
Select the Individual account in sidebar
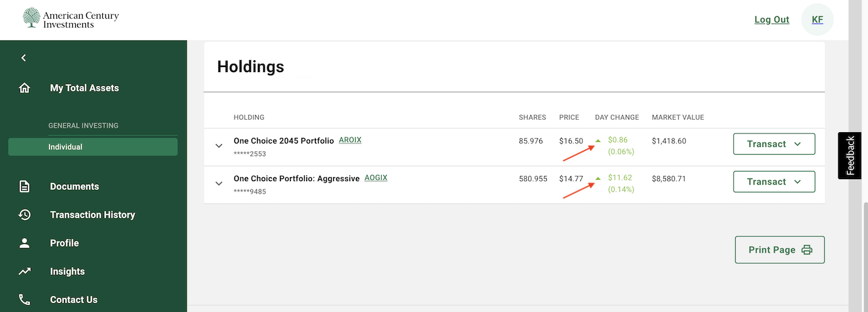(93, 147)
